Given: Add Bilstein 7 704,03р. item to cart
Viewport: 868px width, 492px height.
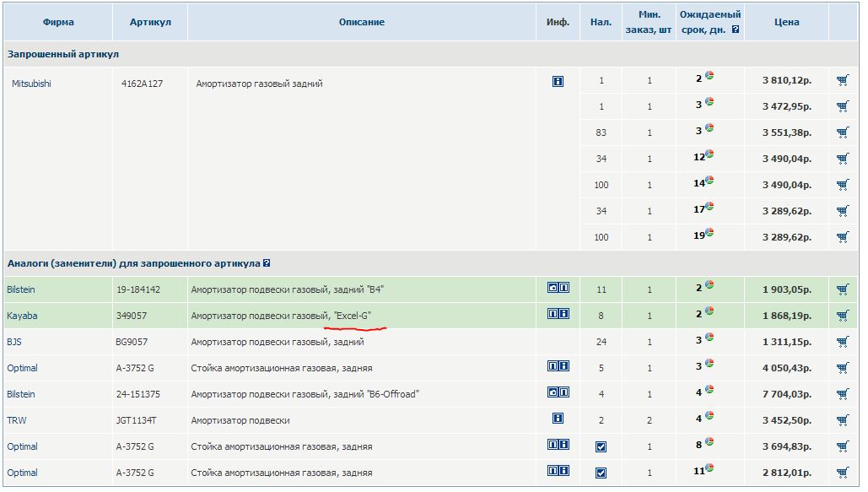Looking at the screenshot, I should coord(842,394).
